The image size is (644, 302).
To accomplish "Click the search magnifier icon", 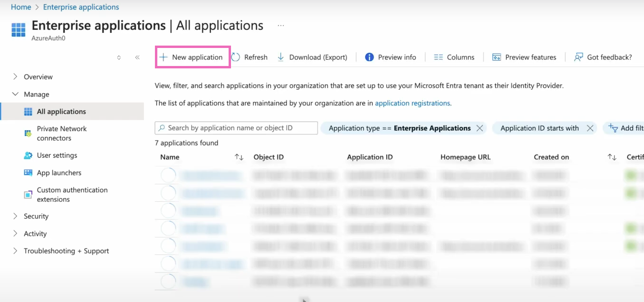I will [162, 128].
